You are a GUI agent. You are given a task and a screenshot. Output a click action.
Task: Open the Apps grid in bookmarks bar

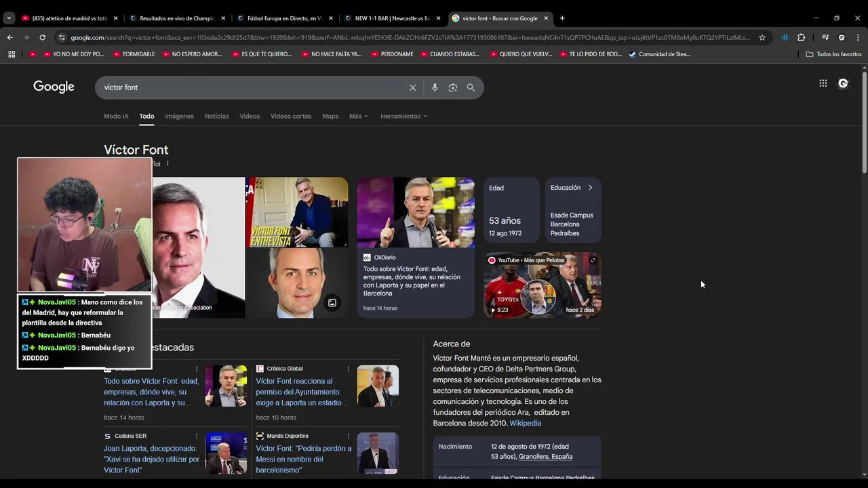tap(12, 54)
